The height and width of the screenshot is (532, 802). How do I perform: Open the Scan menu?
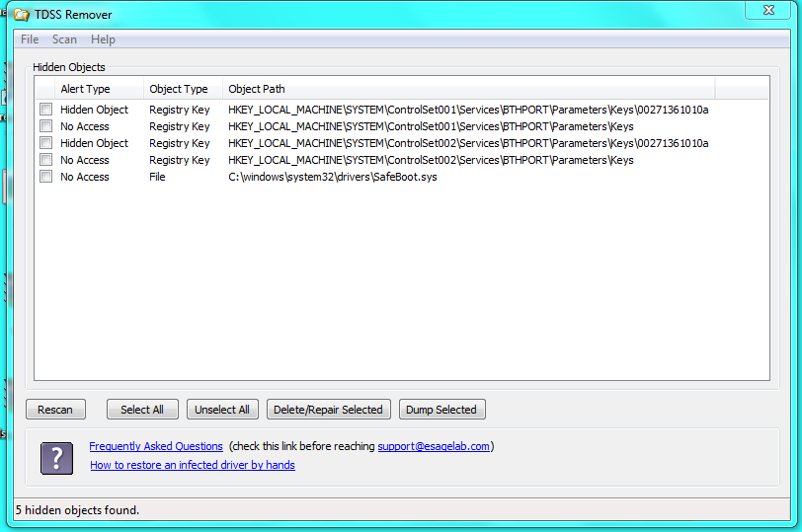[64, 39]
